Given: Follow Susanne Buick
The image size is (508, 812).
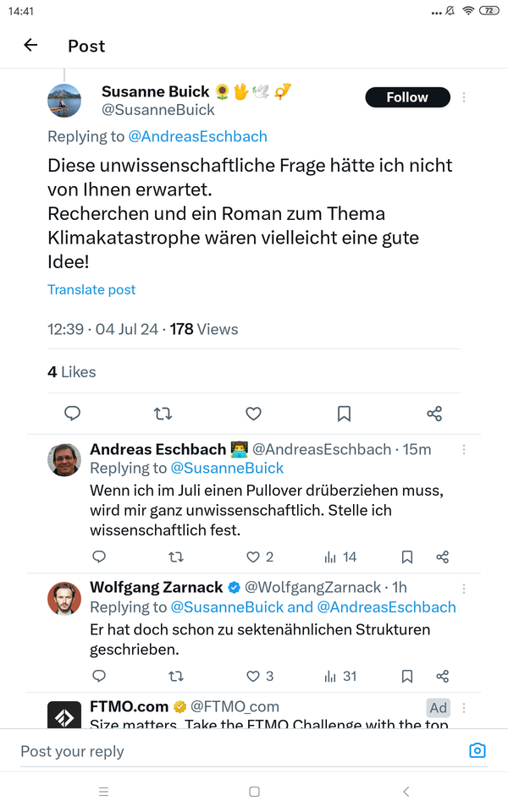Looking at the screenshot, I should pos(407,97).
